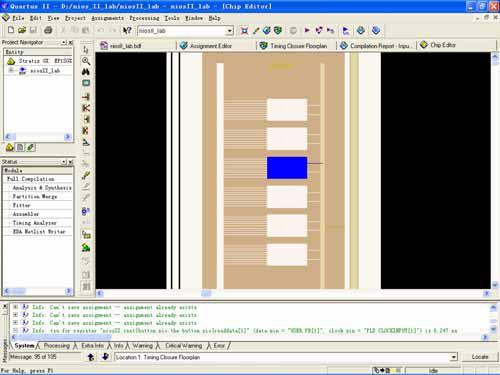Viewport: 500px width, 375px height.
Task: Switch to the Processing messages tab
Action: coord(57,346)
